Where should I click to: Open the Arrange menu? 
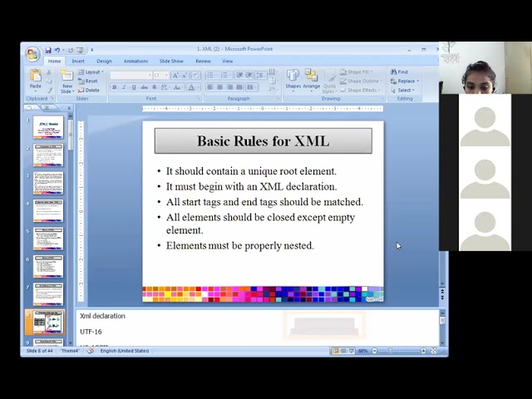coord(311,81)
